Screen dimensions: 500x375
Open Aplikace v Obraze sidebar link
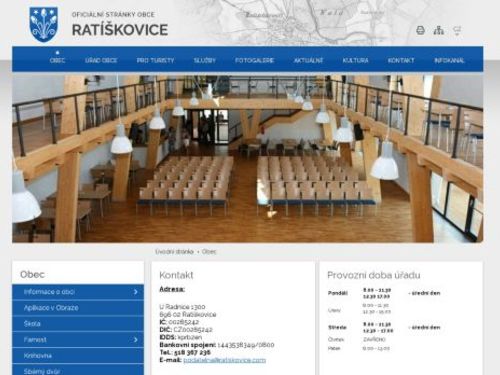click(x=78, y=308)
